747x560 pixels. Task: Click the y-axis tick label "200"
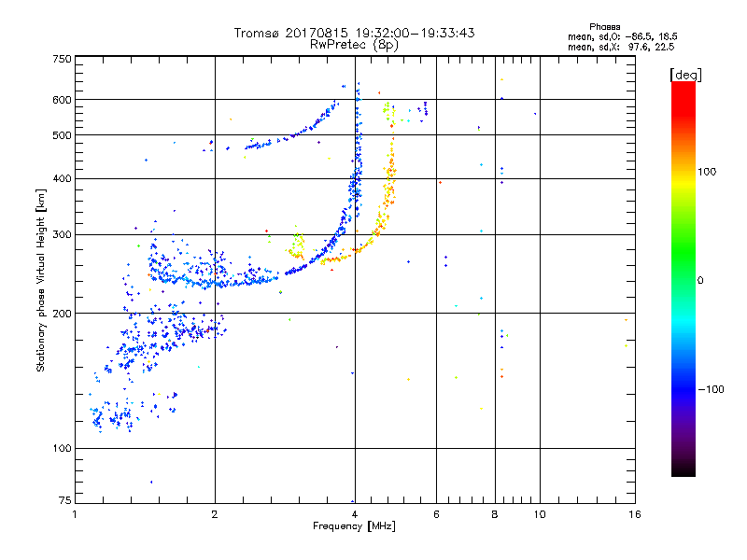(x=62, y=314)
